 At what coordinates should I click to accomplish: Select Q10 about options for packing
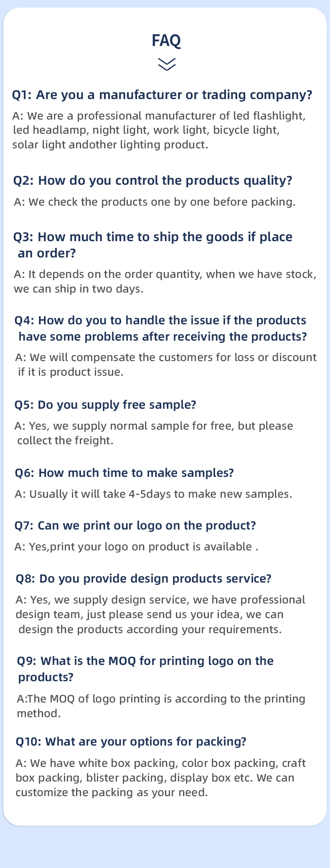point(131,742)
